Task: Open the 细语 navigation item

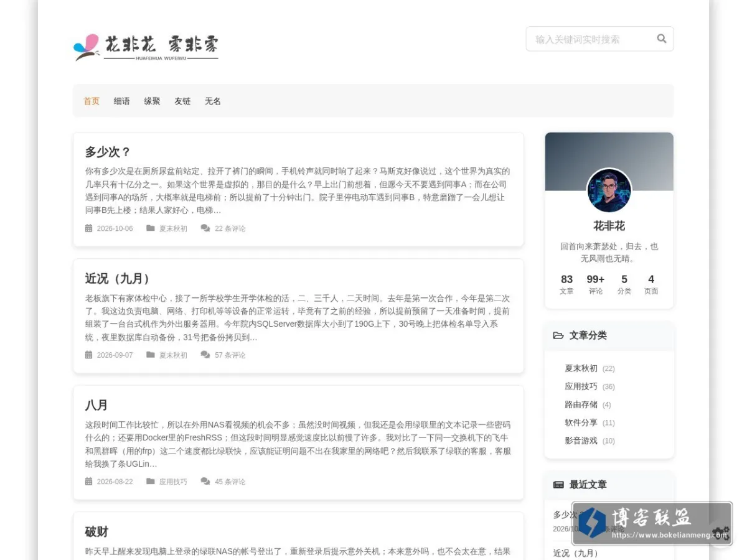Action: (122, 101)
